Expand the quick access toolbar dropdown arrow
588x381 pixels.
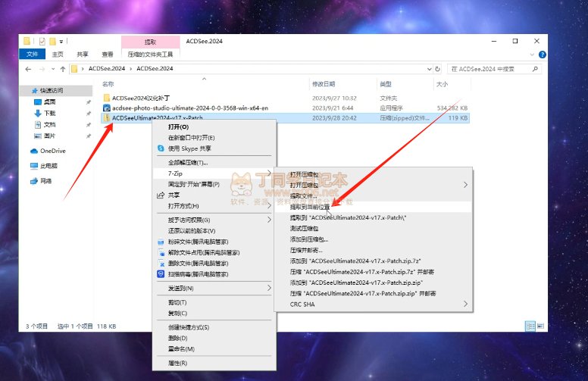[x=61, y=42]
